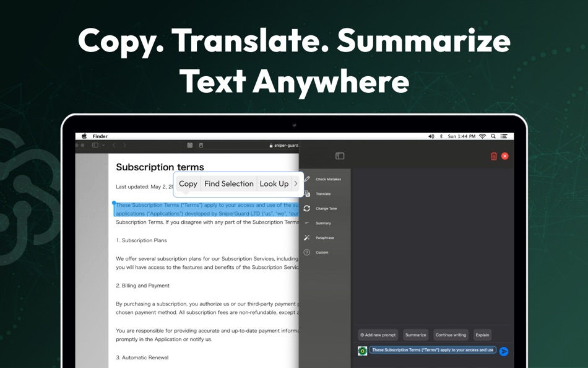The image size is (588, 368).
Task: Click the Change Tone arrows icon
Action: [x=307, y=208]
